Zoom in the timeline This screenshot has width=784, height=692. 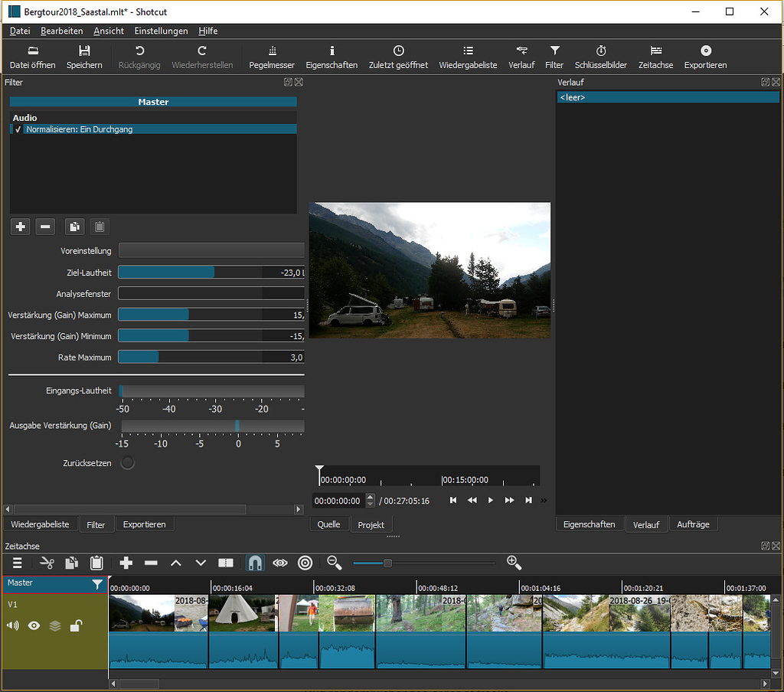tap(514, 563)
